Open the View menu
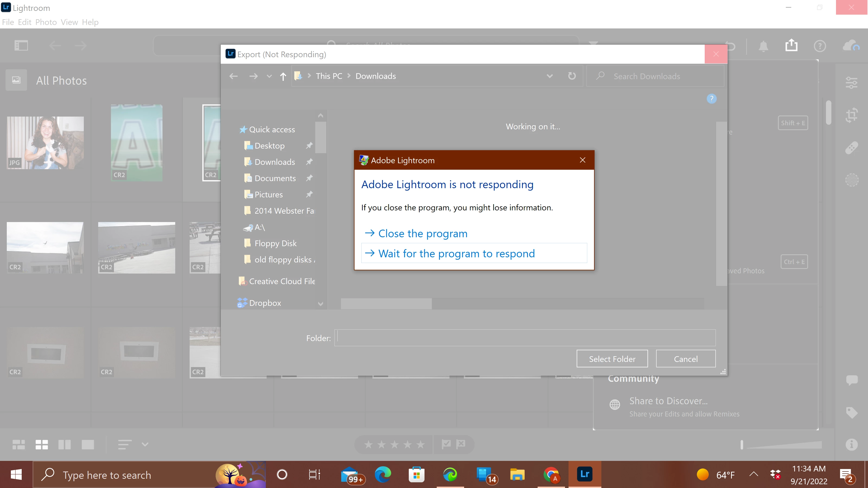The height and width of the screenshot is (488, 868). pyautogui.click(x=69, y=22)
